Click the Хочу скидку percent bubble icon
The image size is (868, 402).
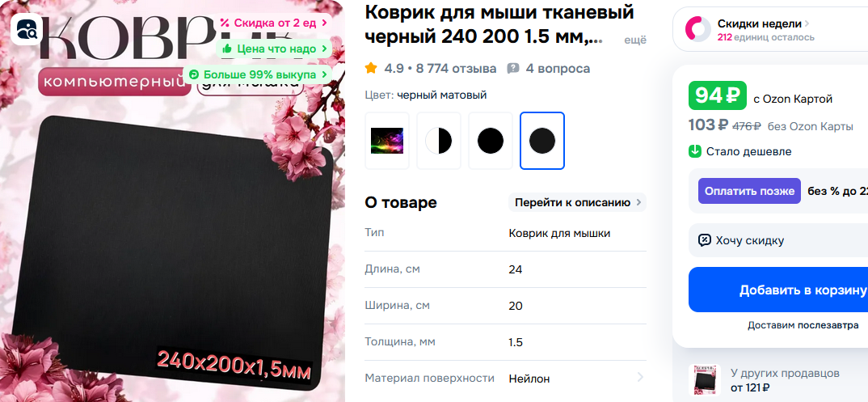tap(704, 240)
